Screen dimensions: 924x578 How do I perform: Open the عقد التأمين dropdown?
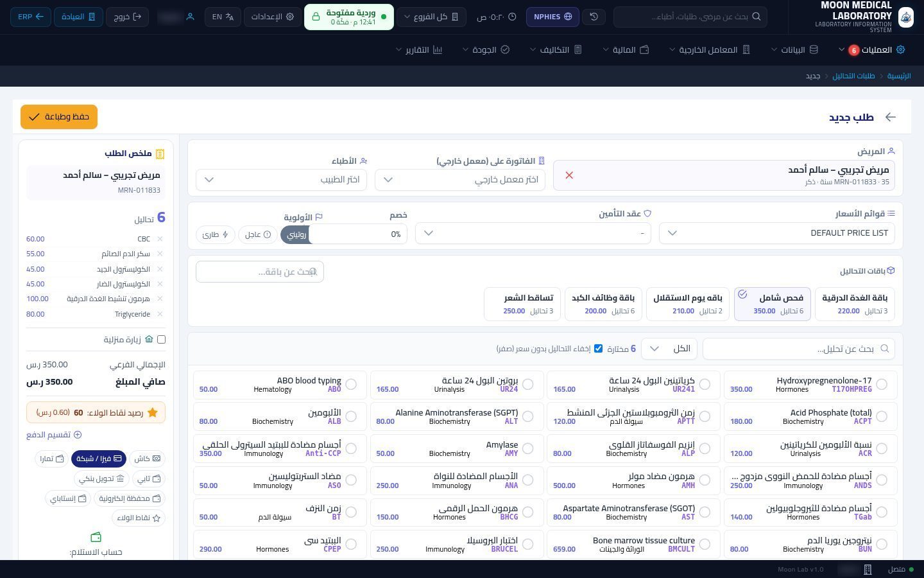pos(533,233)
